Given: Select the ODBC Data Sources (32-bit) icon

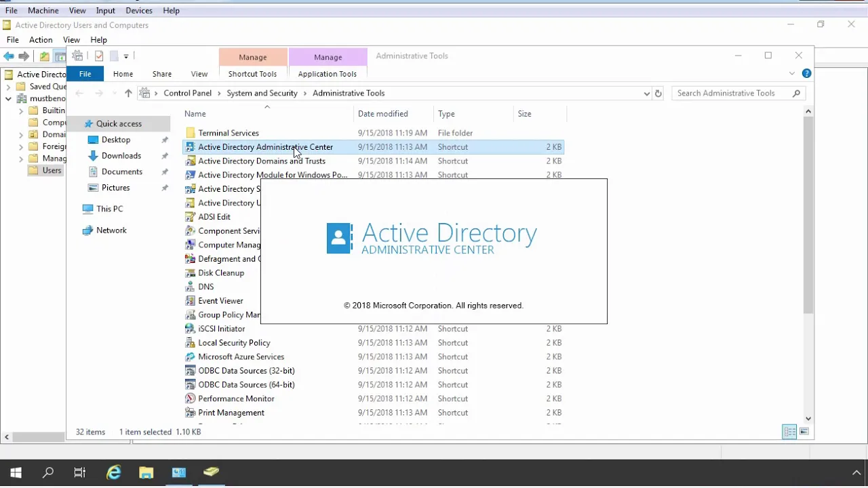Looking at the screenshot, I should pos(191,371).
